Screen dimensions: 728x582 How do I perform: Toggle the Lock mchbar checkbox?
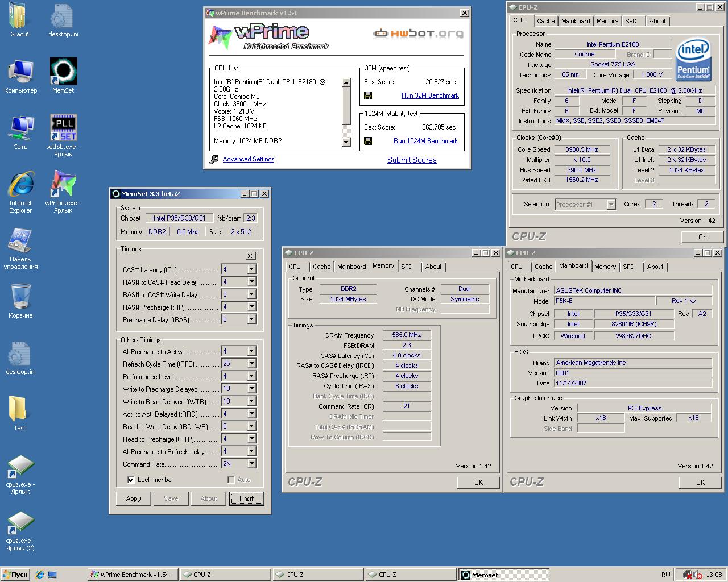click(131, 480)
